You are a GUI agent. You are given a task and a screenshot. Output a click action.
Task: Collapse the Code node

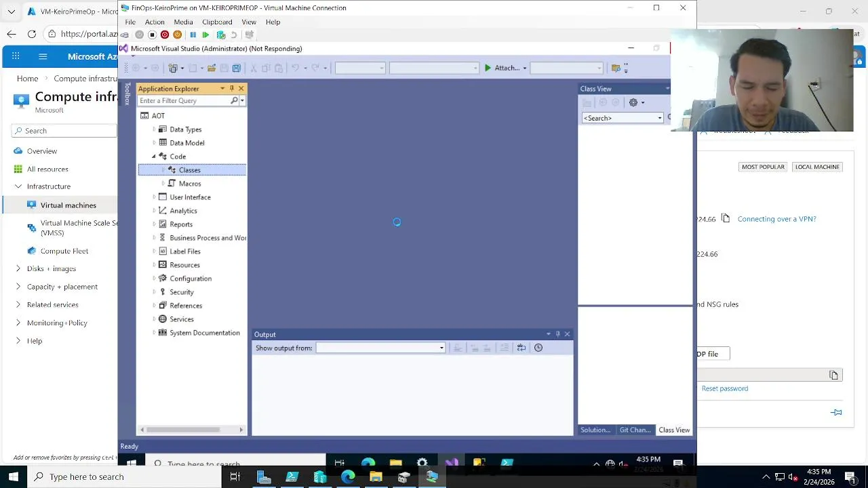(154, 157)
